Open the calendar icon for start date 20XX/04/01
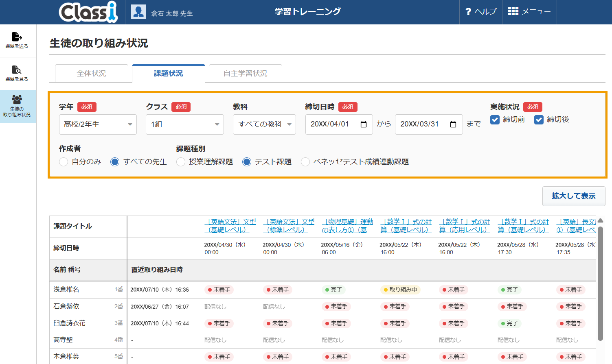612x364 pixels. pyautogui.click(x=364, y=124)
